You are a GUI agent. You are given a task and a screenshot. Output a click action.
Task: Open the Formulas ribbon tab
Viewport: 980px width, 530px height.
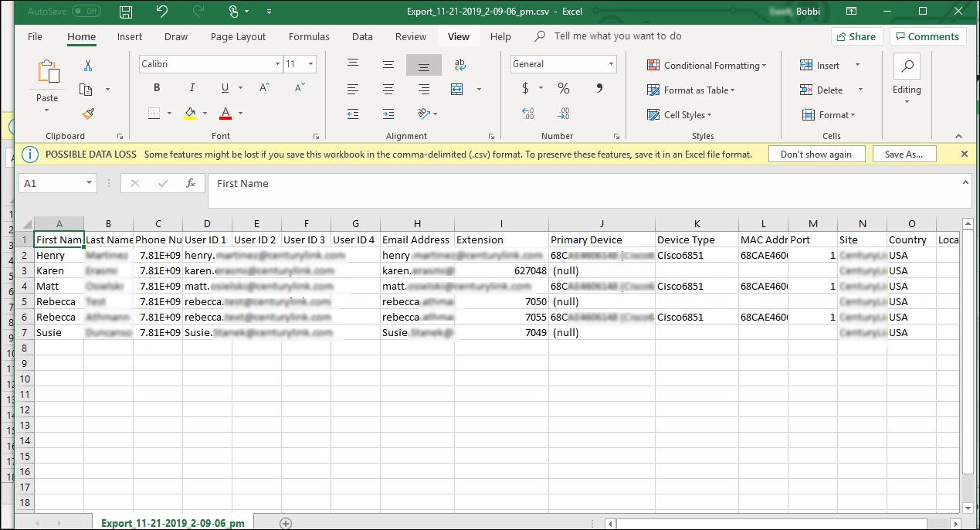(309, 36)
